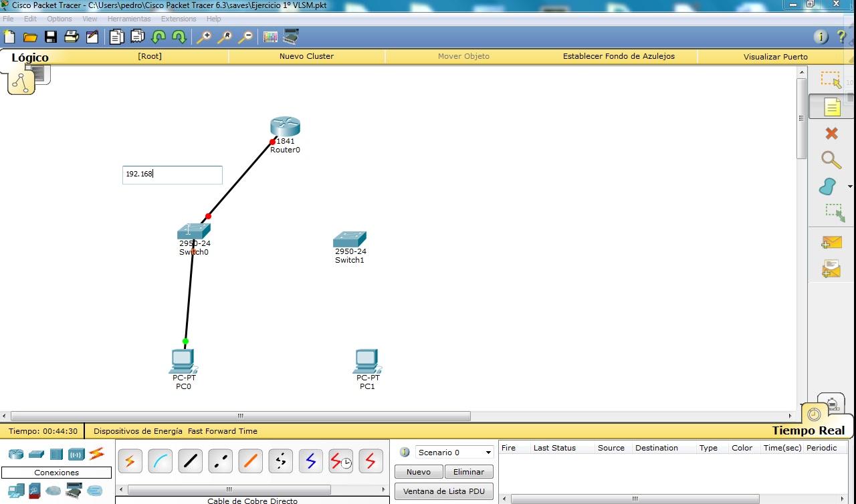Select the PC0 computer

point(183,361)
